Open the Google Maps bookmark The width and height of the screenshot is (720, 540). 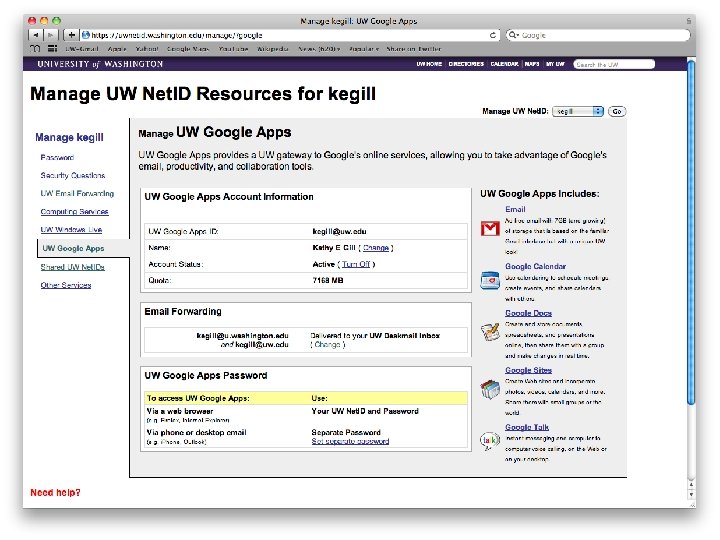tap(188, 49)
